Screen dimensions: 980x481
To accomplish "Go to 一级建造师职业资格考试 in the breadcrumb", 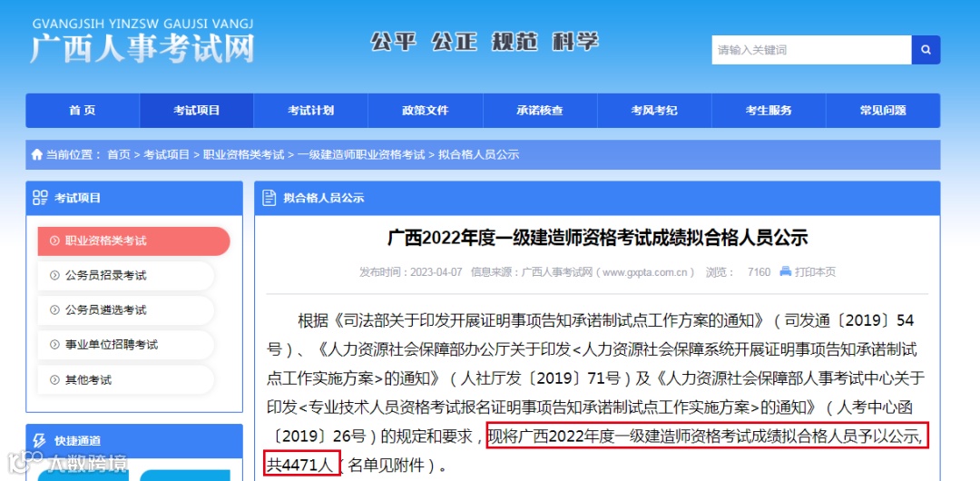I will coord(361,154).
